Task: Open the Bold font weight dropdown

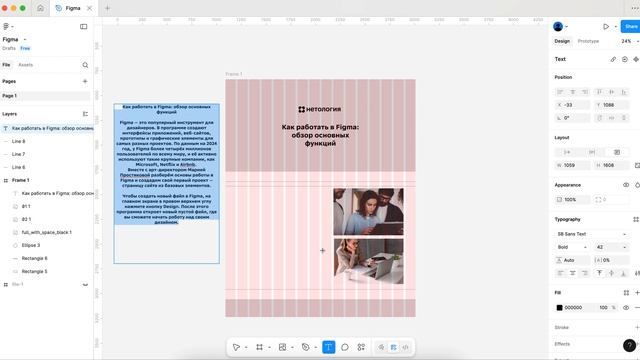Action: [x=572, y=247]
